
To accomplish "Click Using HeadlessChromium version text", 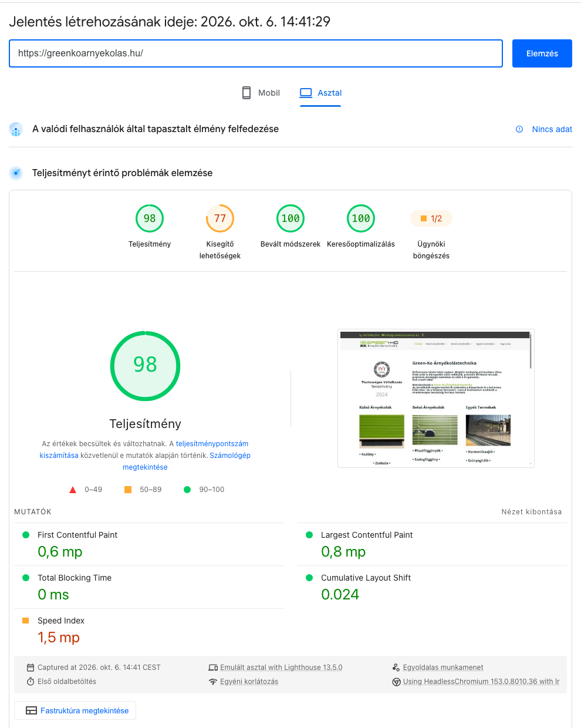I will point(481,682).
